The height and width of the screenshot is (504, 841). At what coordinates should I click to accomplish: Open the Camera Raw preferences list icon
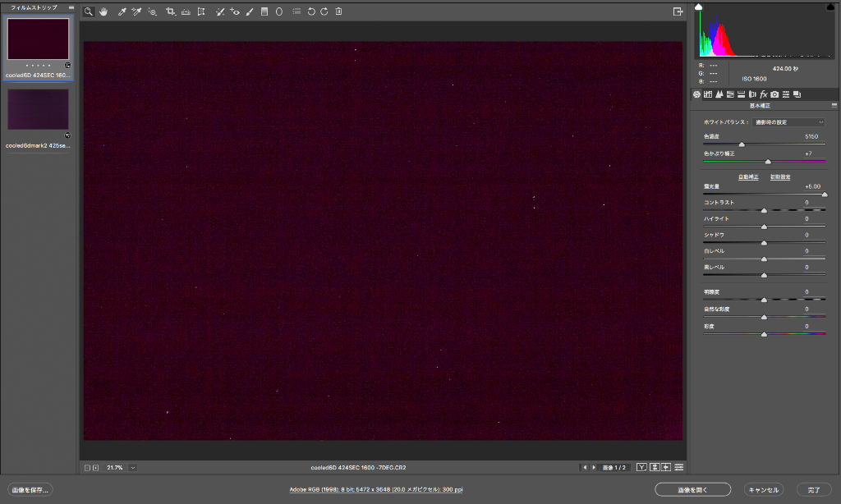[x=296, y=11]
